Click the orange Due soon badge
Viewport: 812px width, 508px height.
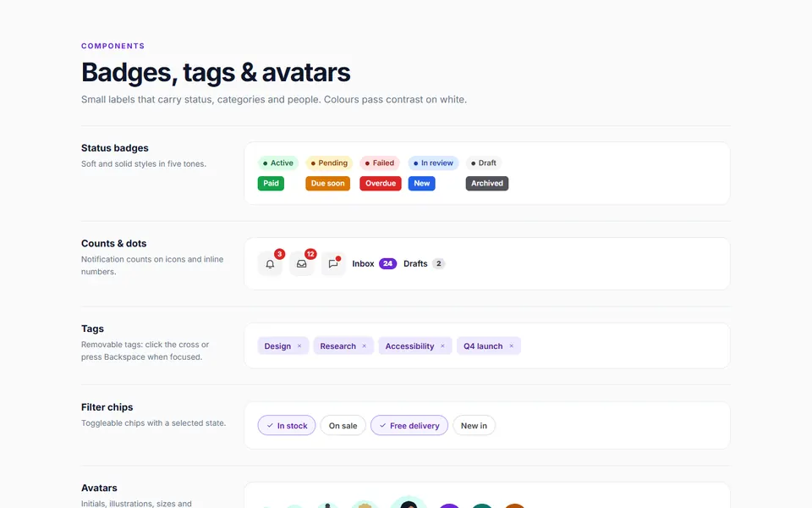coord(328,184)
